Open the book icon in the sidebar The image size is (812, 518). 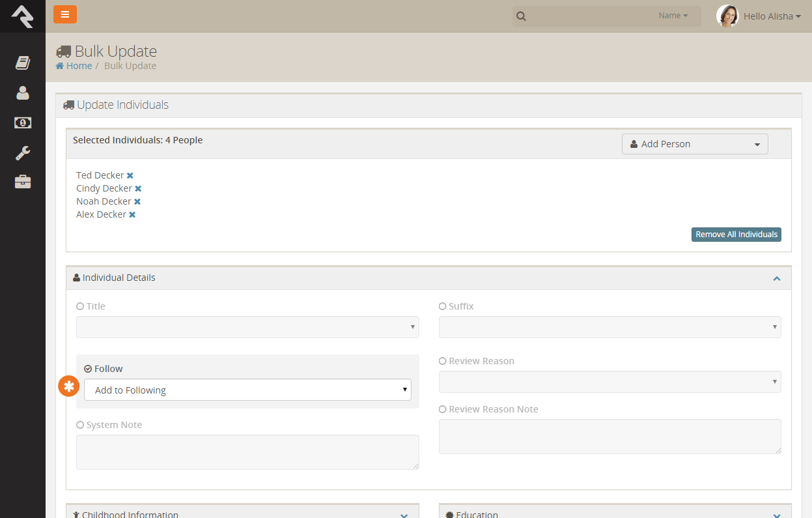click(23, 63)
